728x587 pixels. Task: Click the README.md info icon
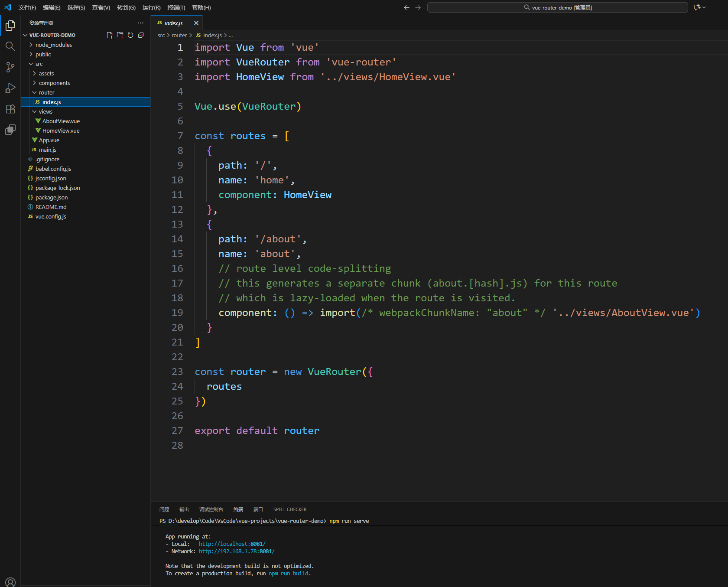[x=30, y=207]
